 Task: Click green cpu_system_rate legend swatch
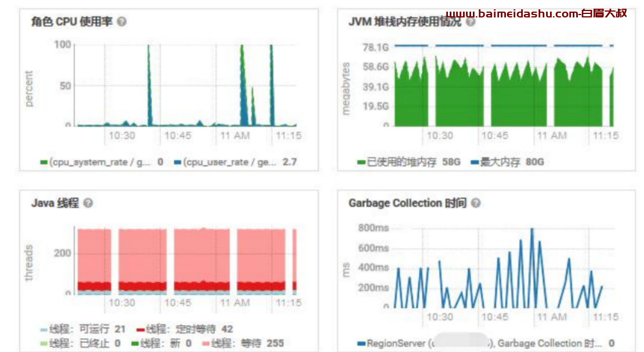click(44, 163)
